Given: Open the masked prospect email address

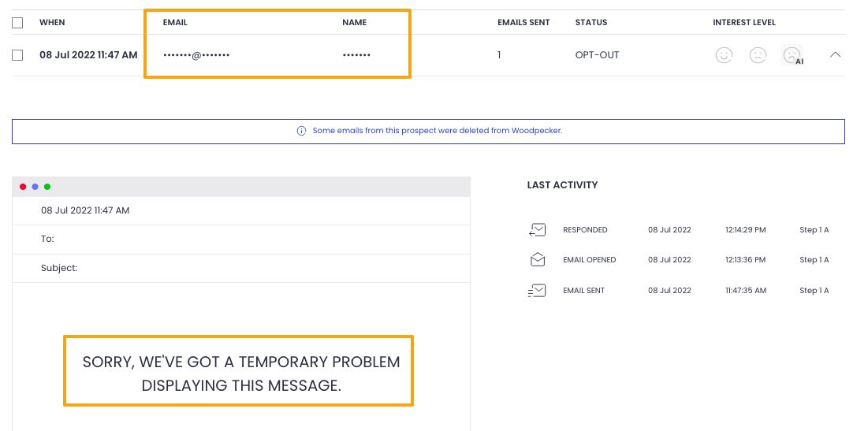Looking at the screenshot, I should 196,56.
